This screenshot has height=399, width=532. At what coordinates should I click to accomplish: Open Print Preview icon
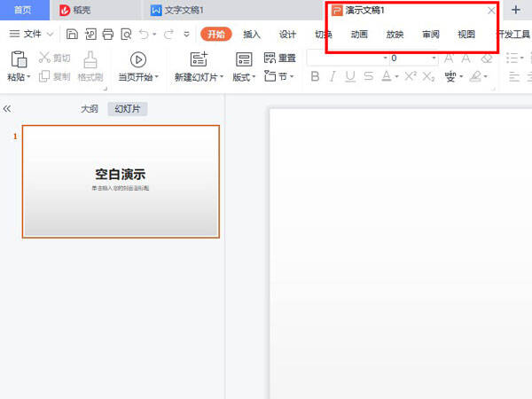[126, 35]
